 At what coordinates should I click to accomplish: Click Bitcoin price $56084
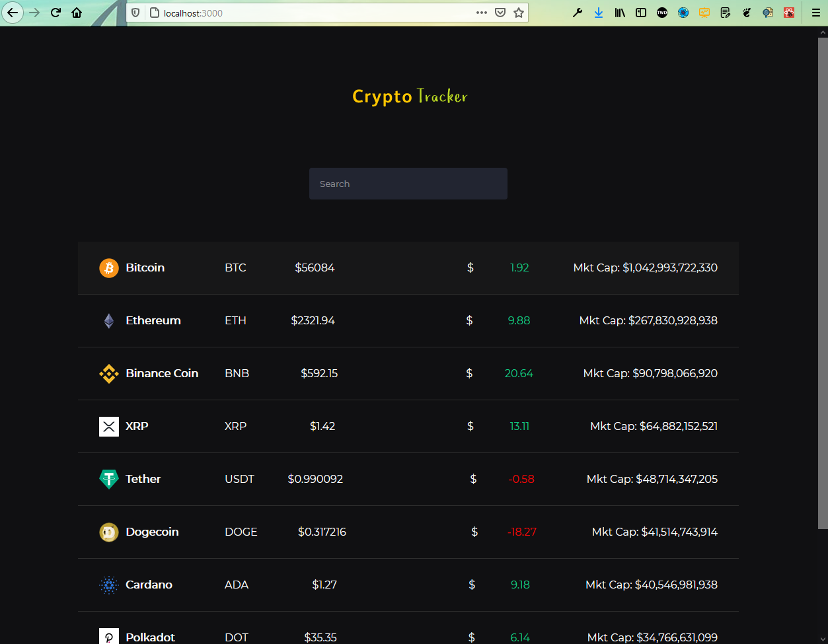(x=315, y=268)
